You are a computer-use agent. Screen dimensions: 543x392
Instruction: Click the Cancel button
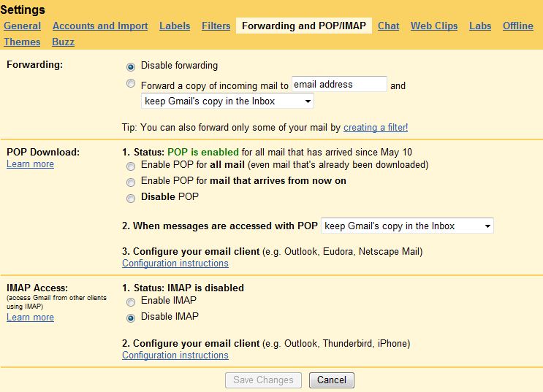331,380
